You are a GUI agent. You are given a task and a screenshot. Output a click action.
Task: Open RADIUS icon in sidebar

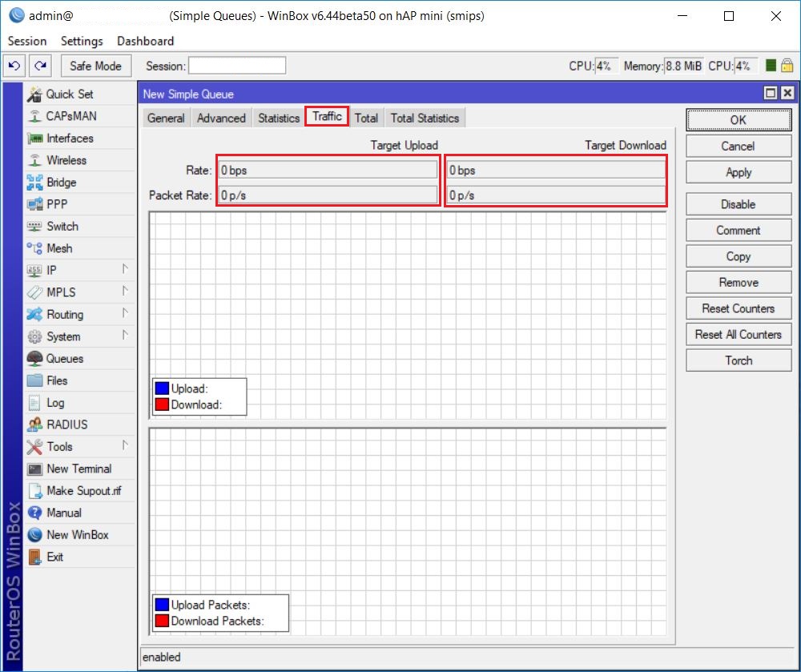34,425
